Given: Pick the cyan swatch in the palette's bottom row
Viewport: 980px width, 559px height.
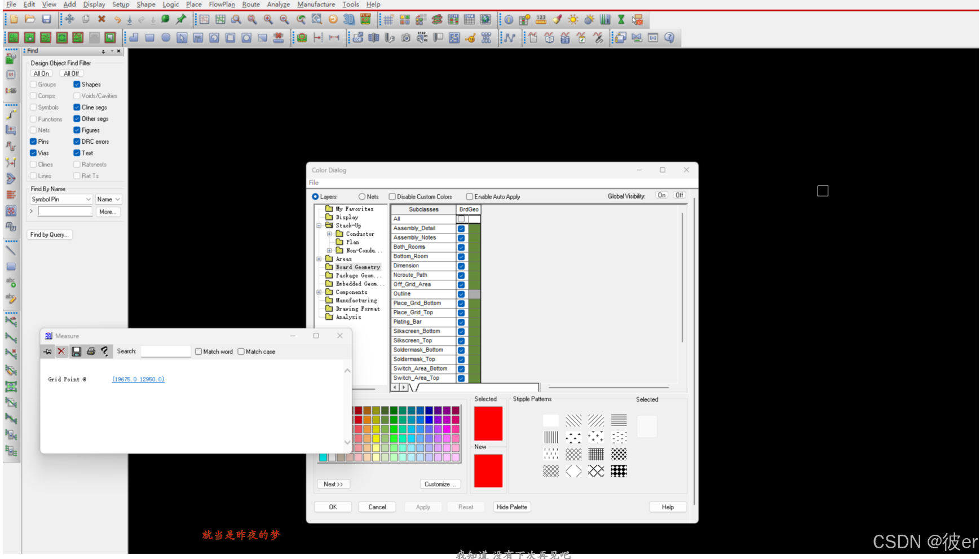Looking at the screenshot, I should pos(323,457).
